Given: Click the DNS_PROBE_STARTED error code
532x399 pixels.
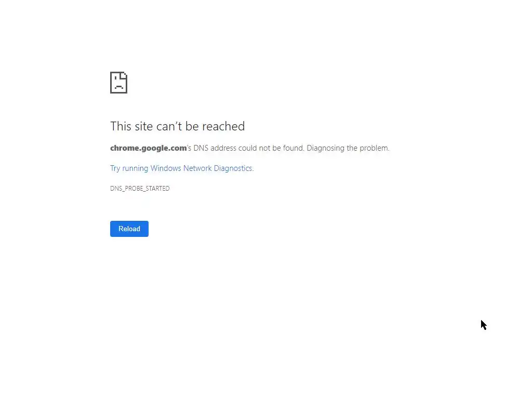Looking at the screenshot, I should click(140, 188).
